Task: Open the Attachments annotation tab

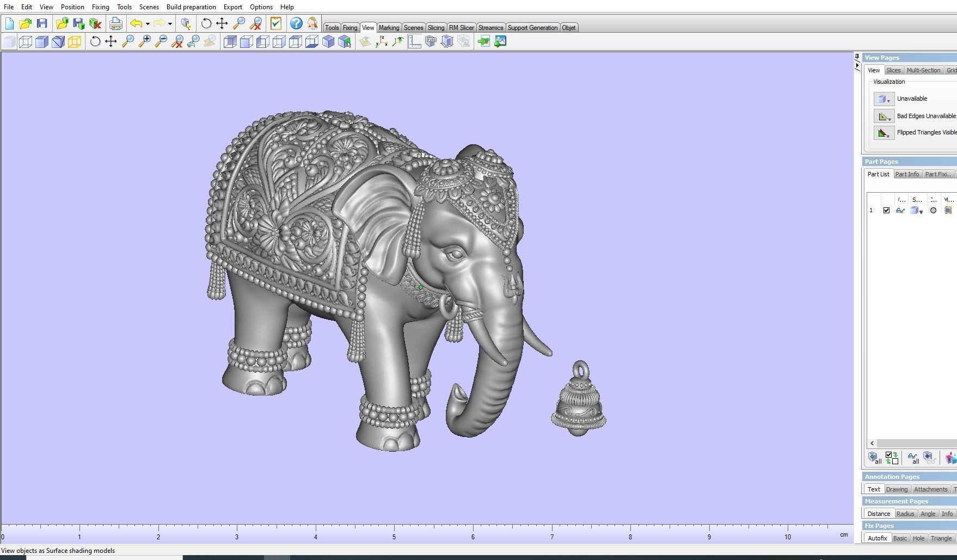Action: 930,489
